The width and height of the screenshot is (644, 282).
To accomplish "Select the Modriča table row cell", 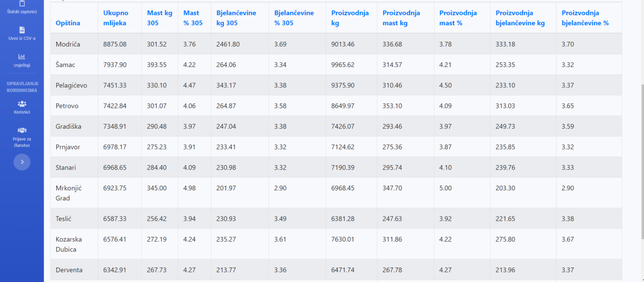I will 68,44.
